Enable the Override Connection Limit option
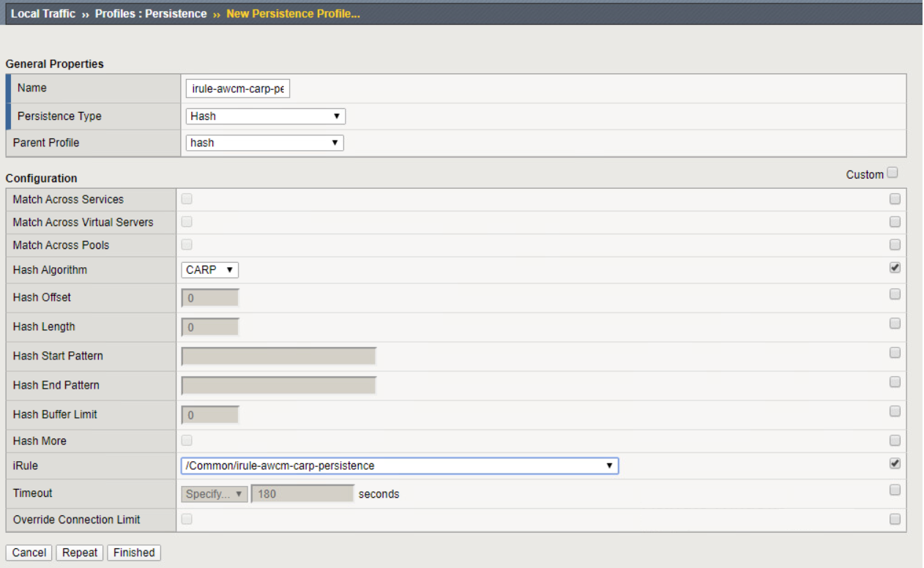 (x=186, y=517)
